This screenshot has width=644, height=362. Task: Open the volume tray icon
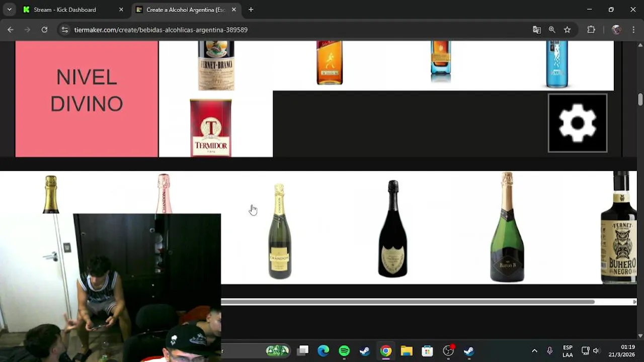(596, 350)
